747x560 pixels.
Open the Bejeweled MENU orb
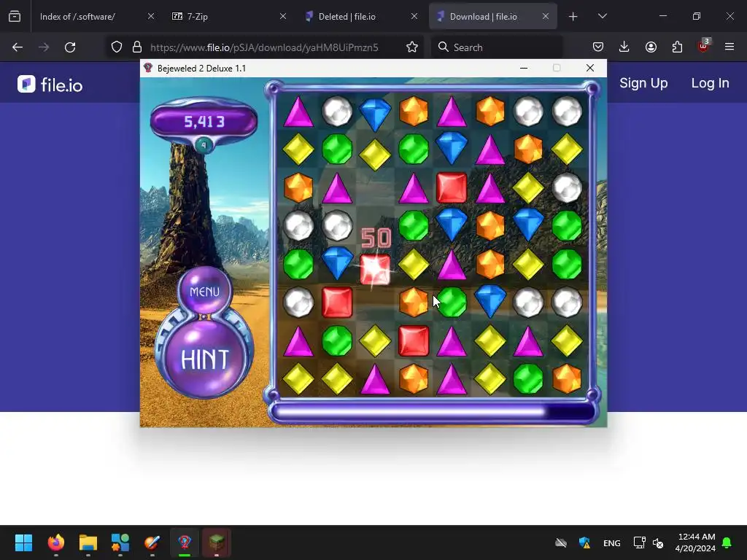(204, 291)
